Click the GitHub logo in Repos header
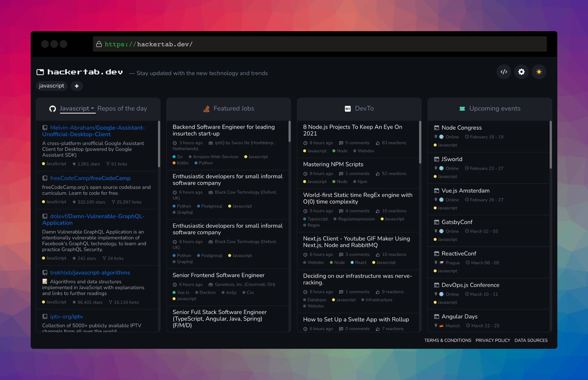Image resolution: width=588 pixels, height=380 pixels. (53, 109)
